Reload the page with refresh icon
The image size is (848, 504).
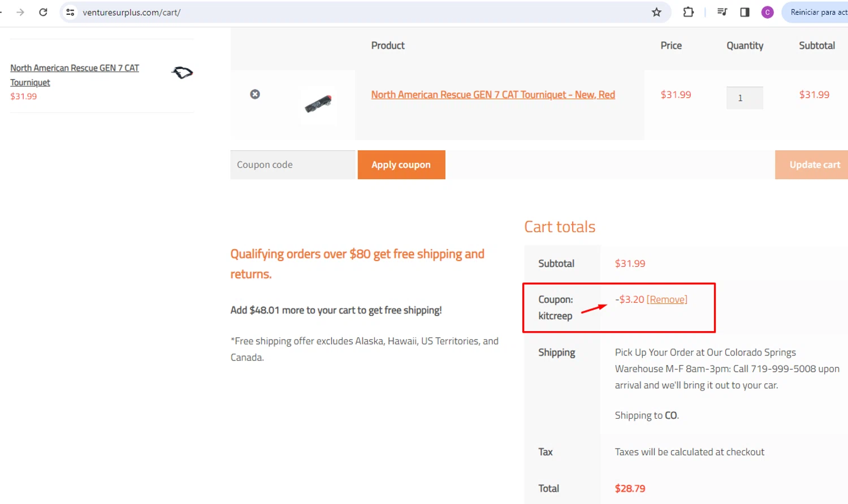coord(43,12)
